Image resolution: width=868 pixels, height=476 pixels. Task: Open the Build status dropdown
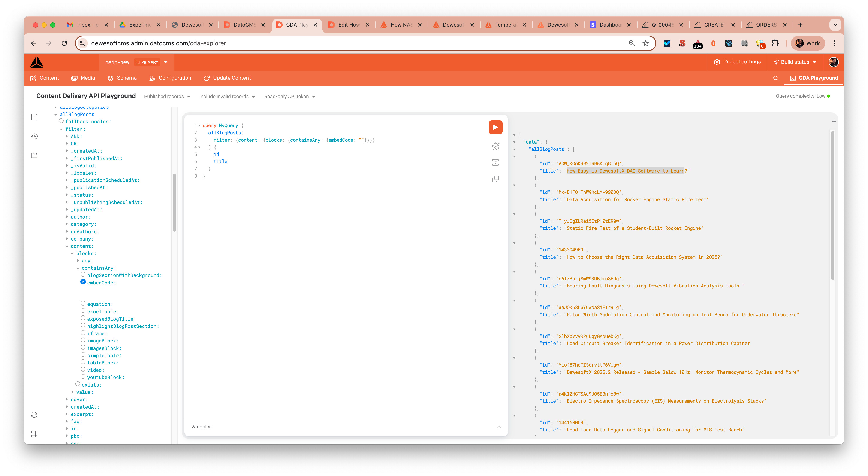795,62
